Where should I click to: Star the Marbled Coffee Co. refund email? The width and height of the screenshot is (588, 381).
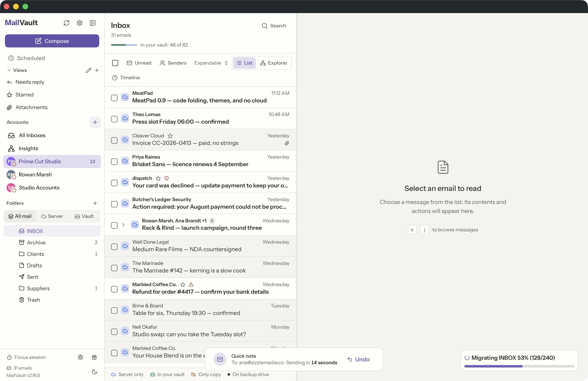[x=183, y=285]
